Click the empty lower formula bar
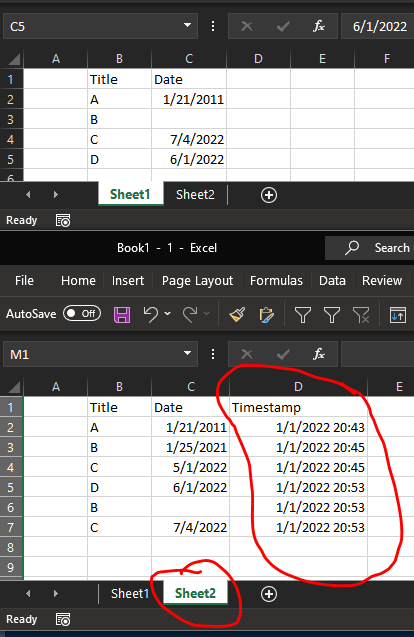This screenshot has width=414, height=637. pyautogui.click(x=377, y=354)
